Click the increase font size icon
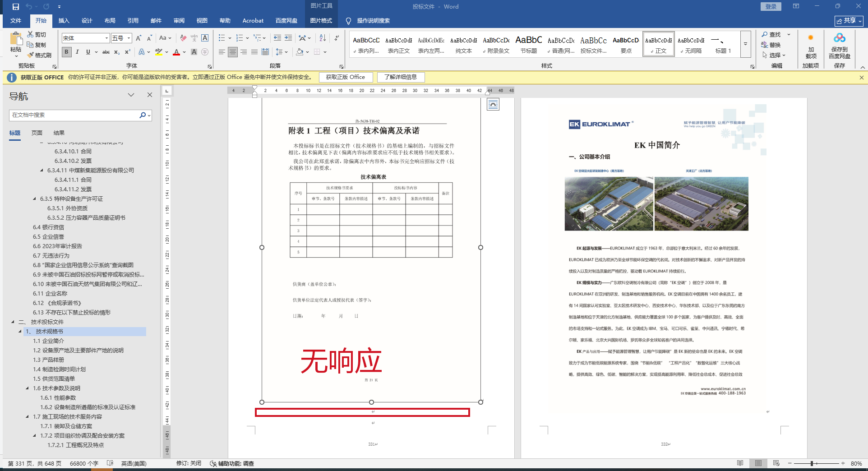The height and width of the screenshot is (471, 868). pos(139,38)
